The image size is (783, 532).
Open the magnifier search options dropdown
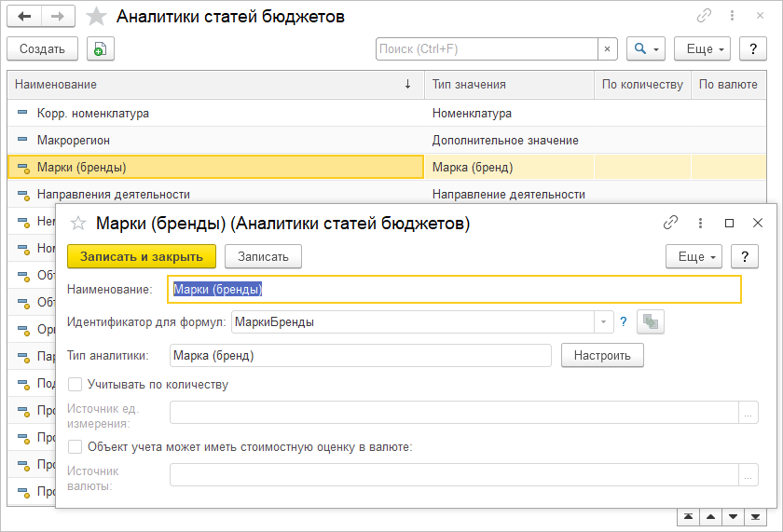point(645,49)
